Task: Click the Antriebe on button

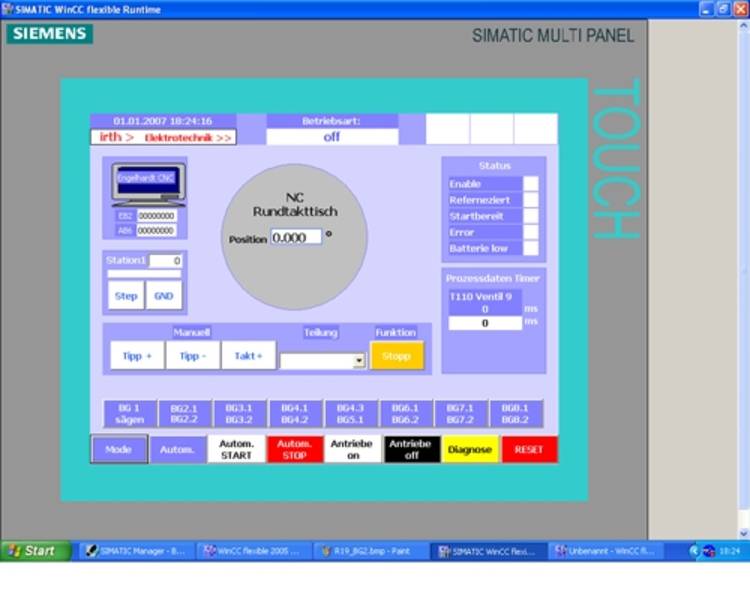Action: point(353,449)
